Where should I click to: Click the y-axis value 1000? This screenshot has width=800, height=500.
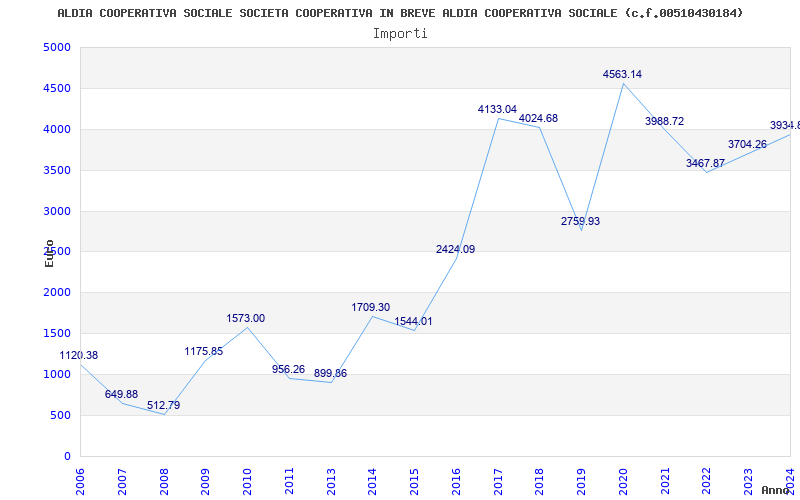click(57, 374)
